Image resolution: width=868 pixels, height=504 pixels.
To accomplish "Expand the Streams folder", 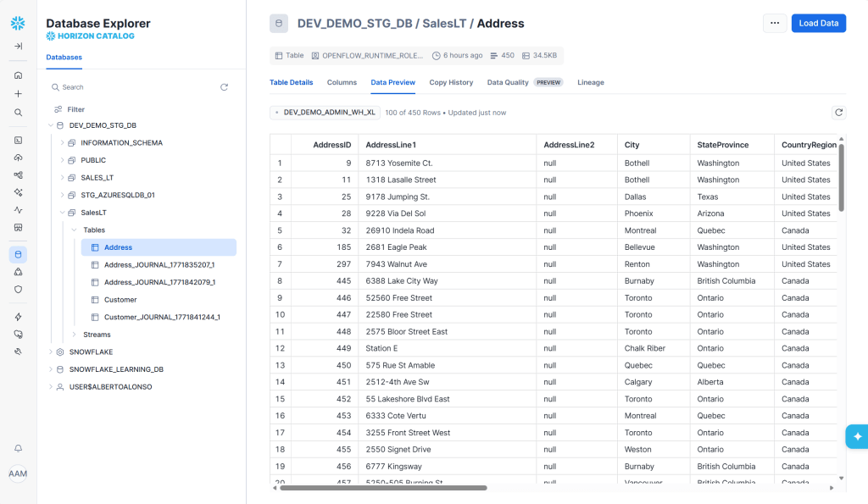I will click(x=75, y=335).
